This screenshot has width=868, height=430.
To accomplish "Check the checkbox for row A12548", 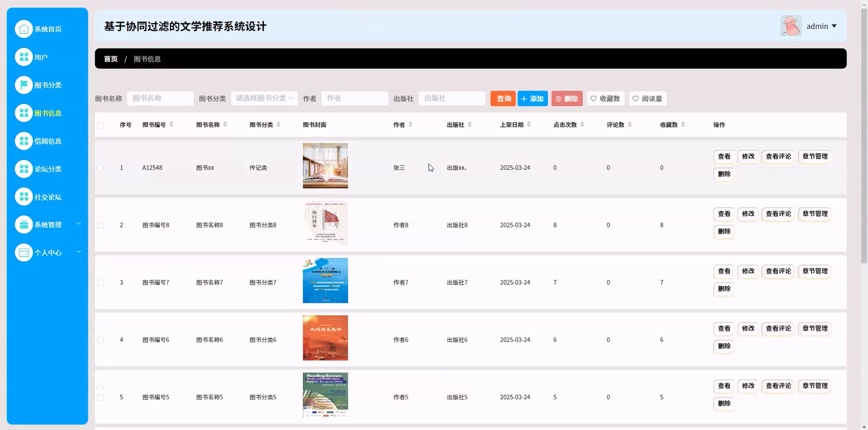I will tap(100, 168).
